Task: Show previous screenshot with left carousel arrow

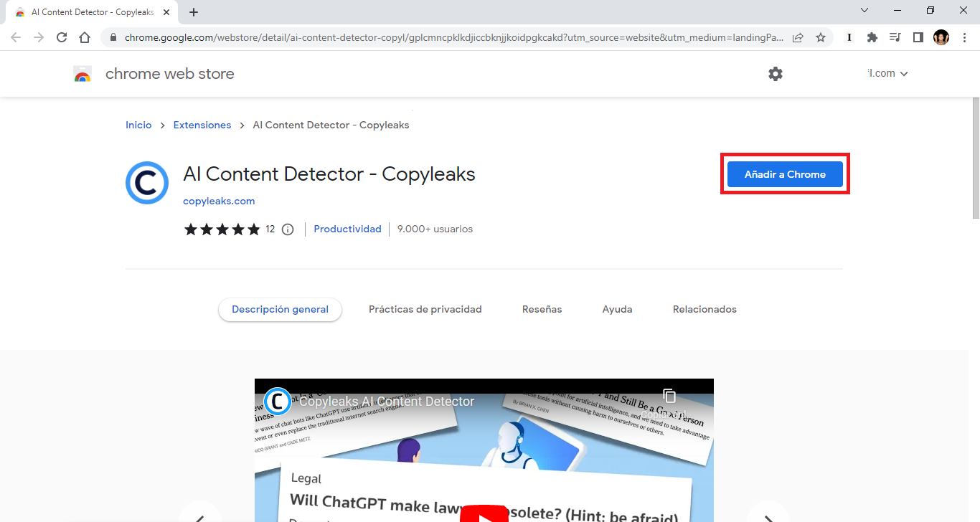Action: coord(200,513)
